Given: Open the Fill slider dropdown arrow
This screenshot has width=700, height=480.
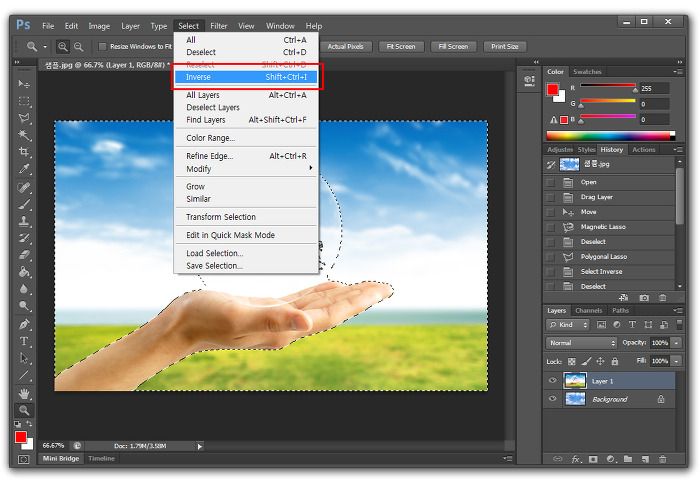Looking at the screenshot, I should click(677, 361).
